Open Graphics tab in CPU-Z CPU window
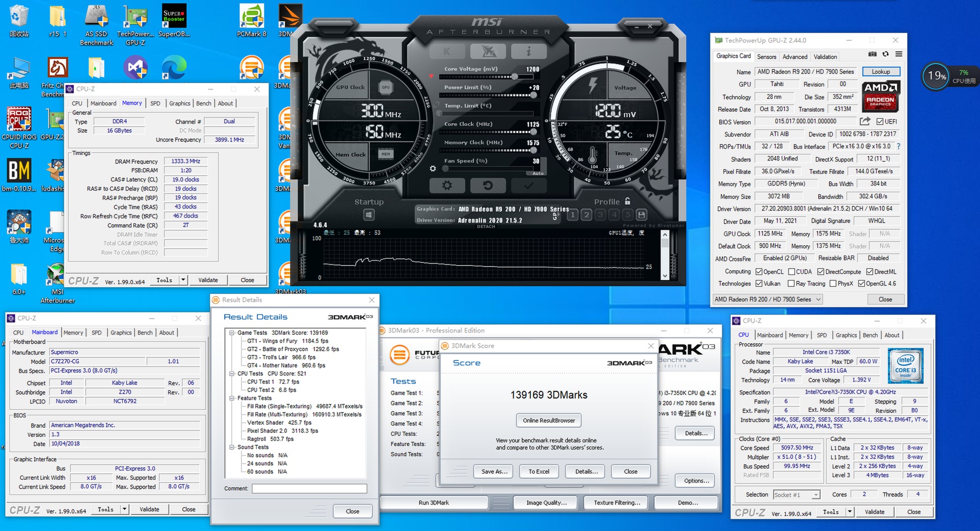Screen dimensions: 980x531 [846, 335]
